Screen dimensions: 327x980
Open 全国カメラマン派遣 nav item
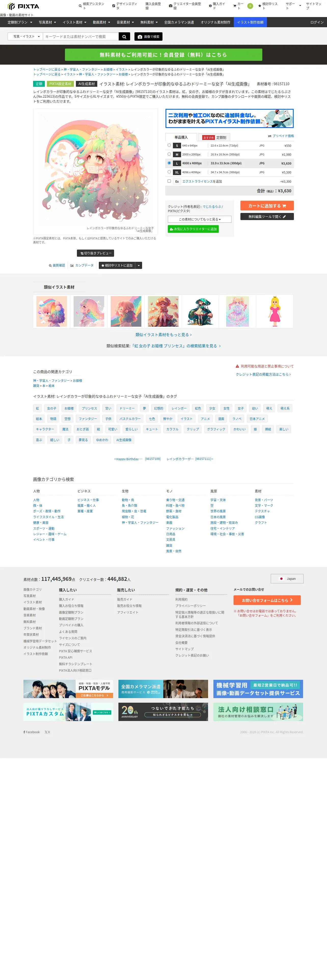coord(179,22)
